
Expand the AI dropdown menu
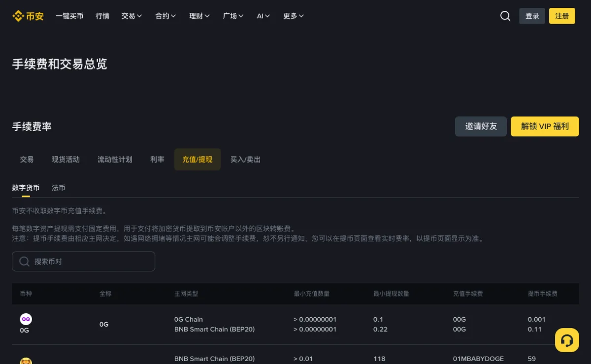(x=263, y=16)
